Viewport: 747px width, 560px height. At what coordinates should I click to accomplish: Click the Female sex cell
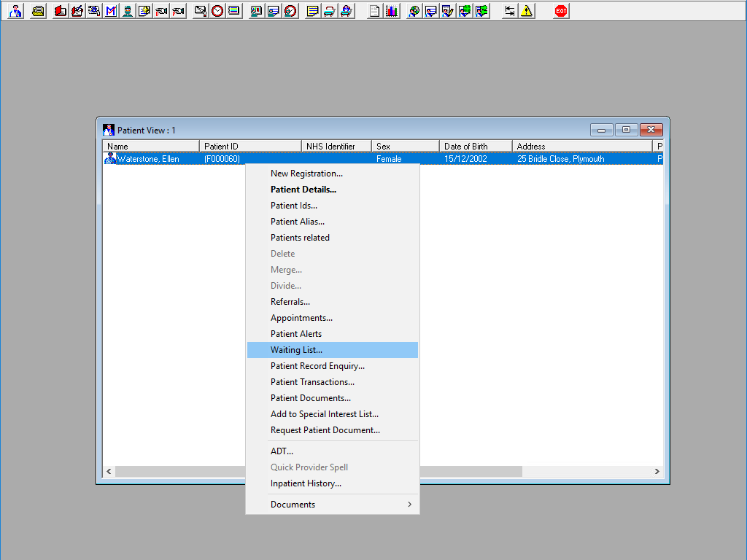[389, 159]
